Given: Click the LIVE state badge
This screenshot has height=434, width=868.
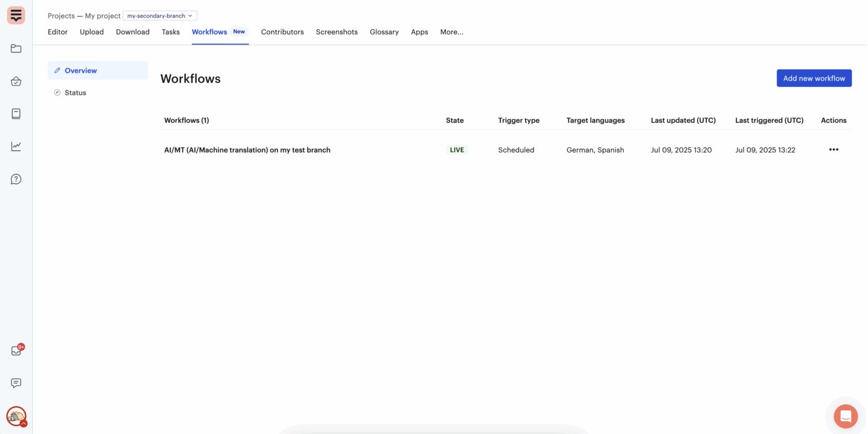Looking at the screenshot, I should pyautogui.click(x=457, y=150).
